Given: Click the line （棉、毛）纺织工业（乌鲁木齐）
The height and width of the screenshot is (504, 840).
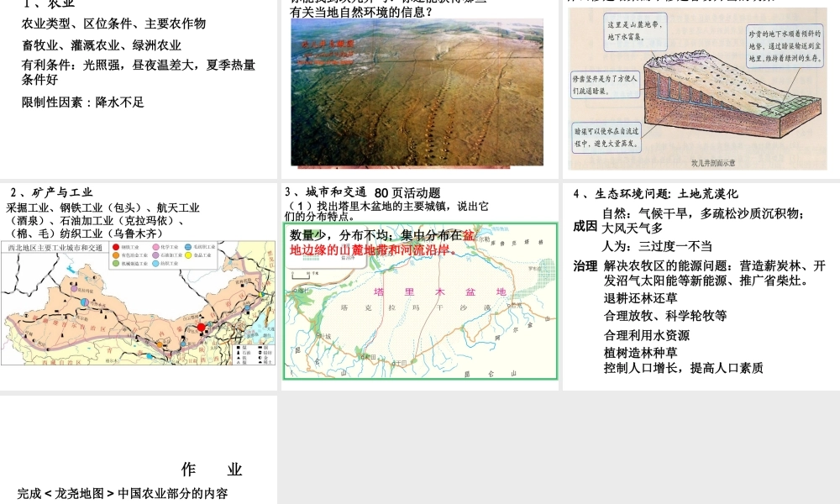Looking at the screenshot, I should tap(87, 234).
